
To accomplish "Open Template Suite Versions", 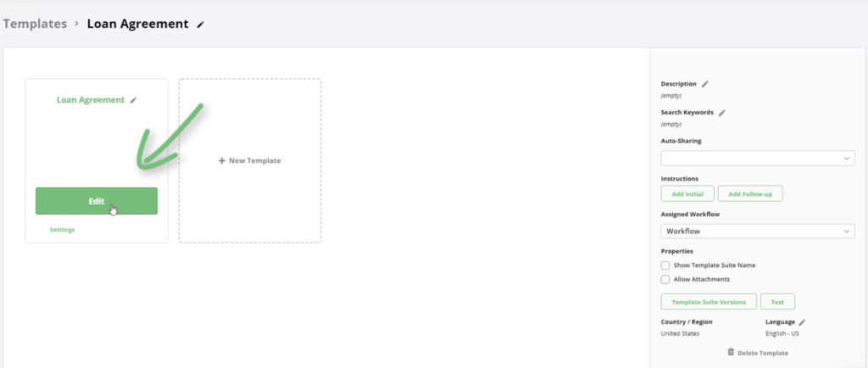I will pyautogui.click(x=708, y=302).
